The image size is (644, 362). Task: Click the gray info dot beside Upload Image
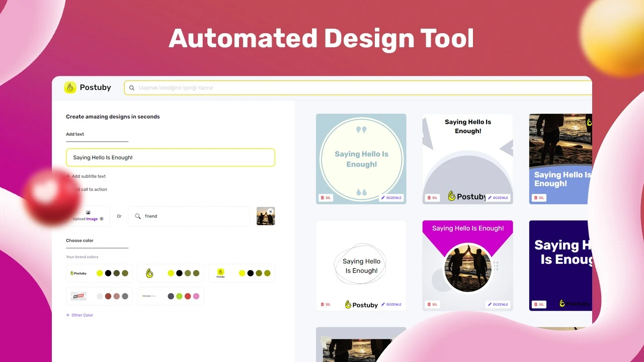(102, 219)
